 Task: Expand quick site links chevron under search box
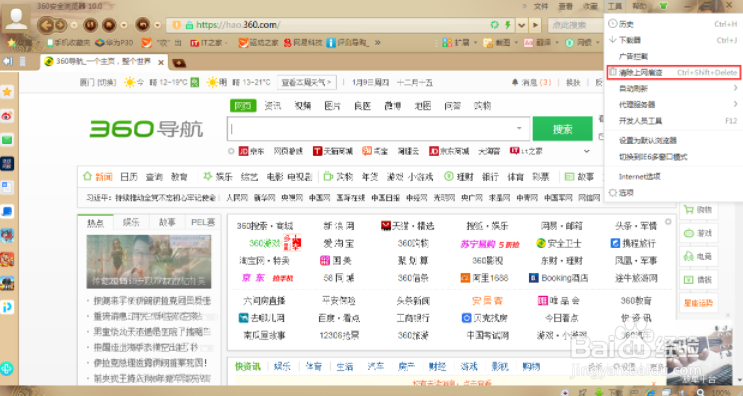point(587,151)
